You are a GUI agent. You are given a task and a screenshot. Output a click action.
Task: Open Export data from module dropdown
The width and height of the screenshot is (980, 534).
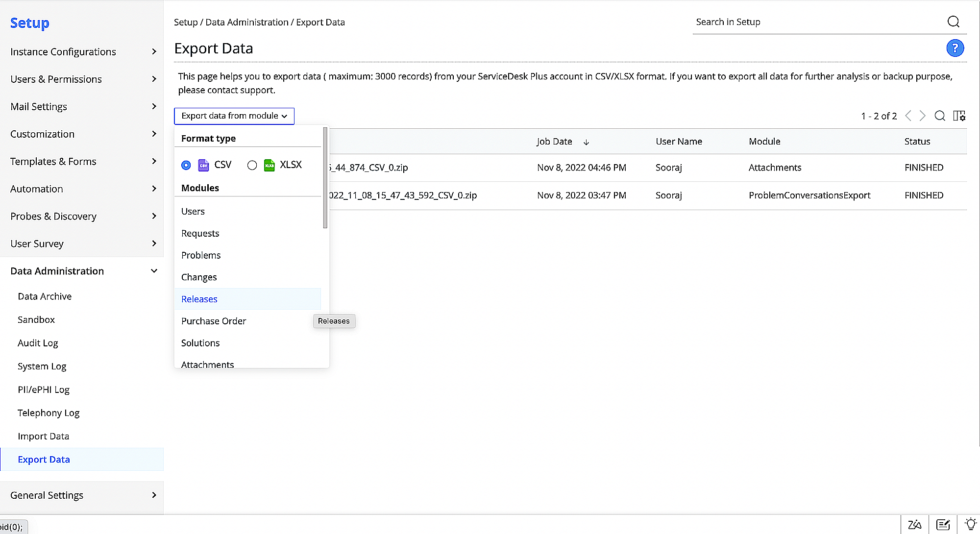[234, 116]
